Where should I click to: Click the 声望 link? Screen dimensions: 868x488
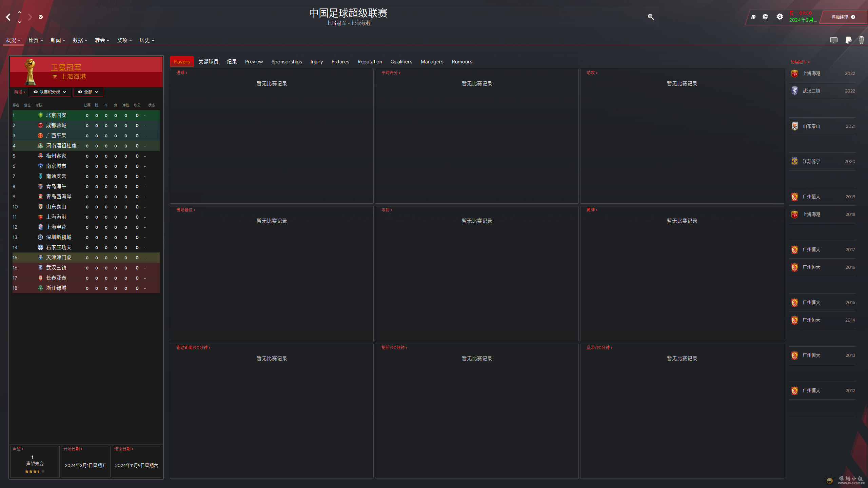pos(18,449)
